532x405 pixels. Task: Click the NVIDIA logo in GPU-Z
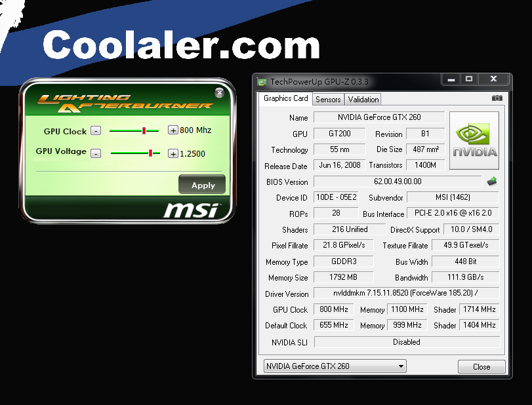pos(474,140)
